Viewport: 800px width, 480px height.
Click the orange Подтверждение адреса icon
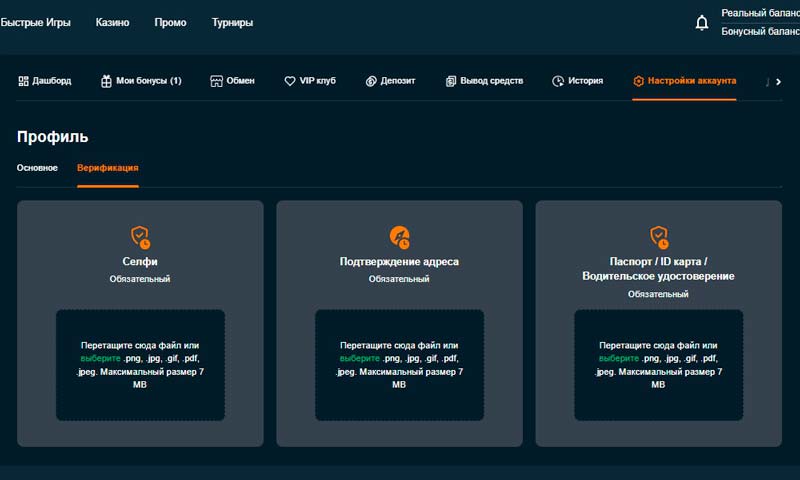(399, 237)
